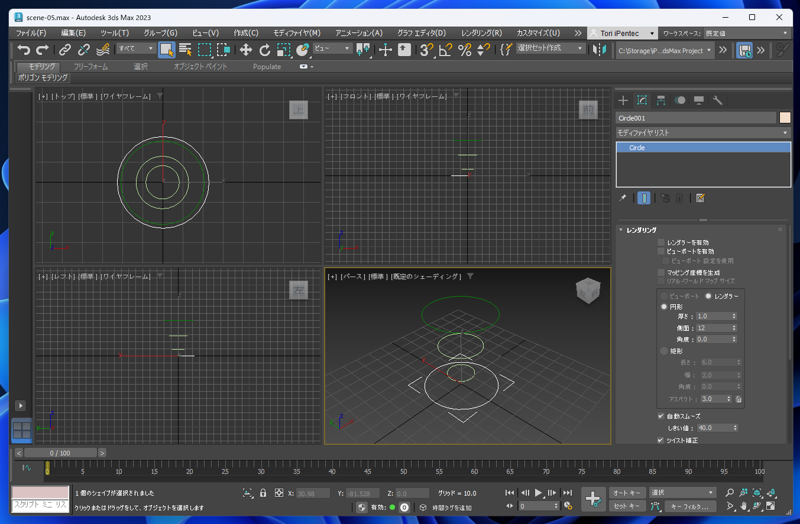Toggle Angle Snap tool
The height and width of the screenshot is (524, 800).
(x=445, y=49)
